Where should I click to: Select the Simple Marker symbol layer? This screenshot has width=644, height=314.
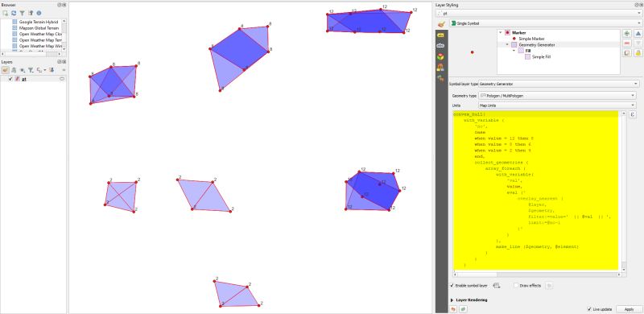pyautogui.click(x=530, y=39)
